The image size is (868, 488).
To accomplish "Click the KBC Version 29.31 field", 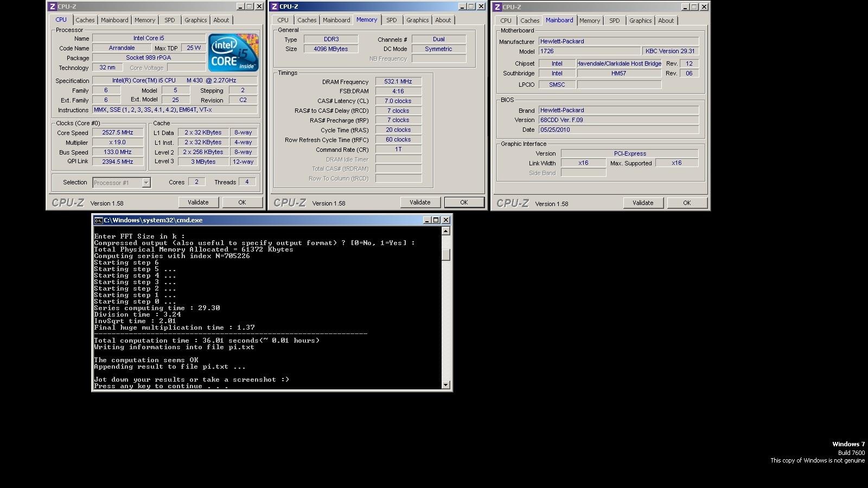I will pos(670,51).
